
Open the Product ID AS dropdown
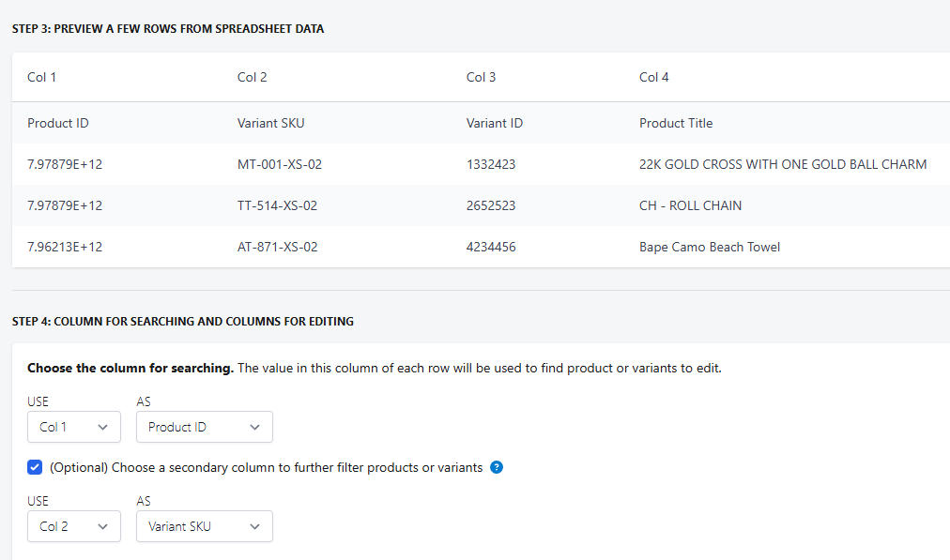pyautogui.click(x=204, y=427)
